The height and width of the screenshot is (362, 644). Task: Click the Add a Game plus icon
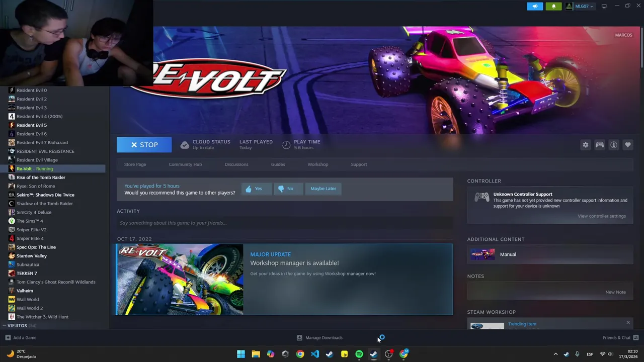coord(8,338)
